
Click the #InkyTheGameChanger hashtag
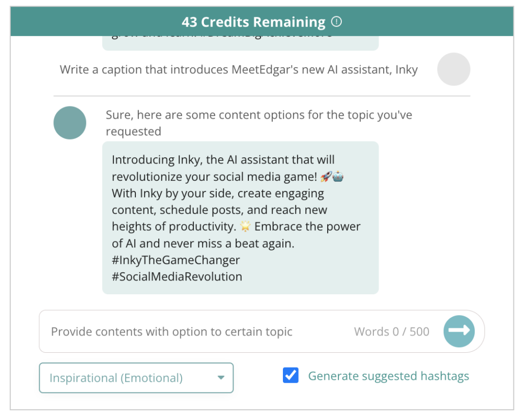pos(176,260)
